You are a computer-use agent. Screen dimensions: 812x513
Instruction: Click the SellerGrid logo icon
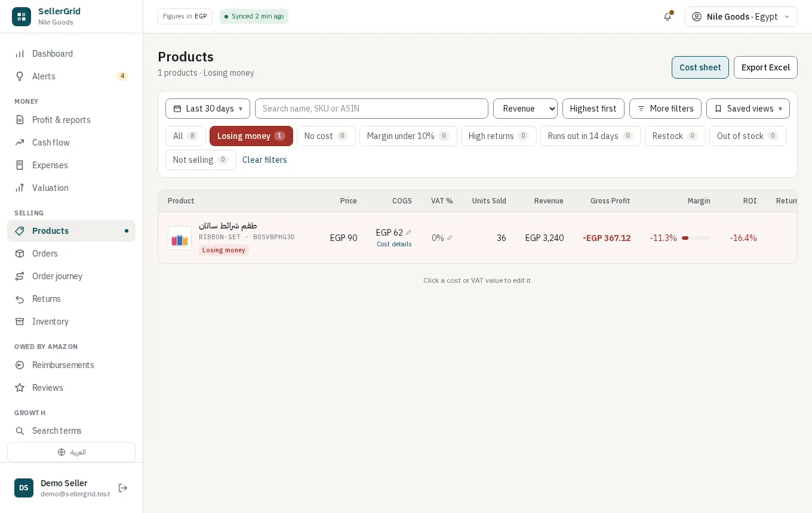coord(21,17)
